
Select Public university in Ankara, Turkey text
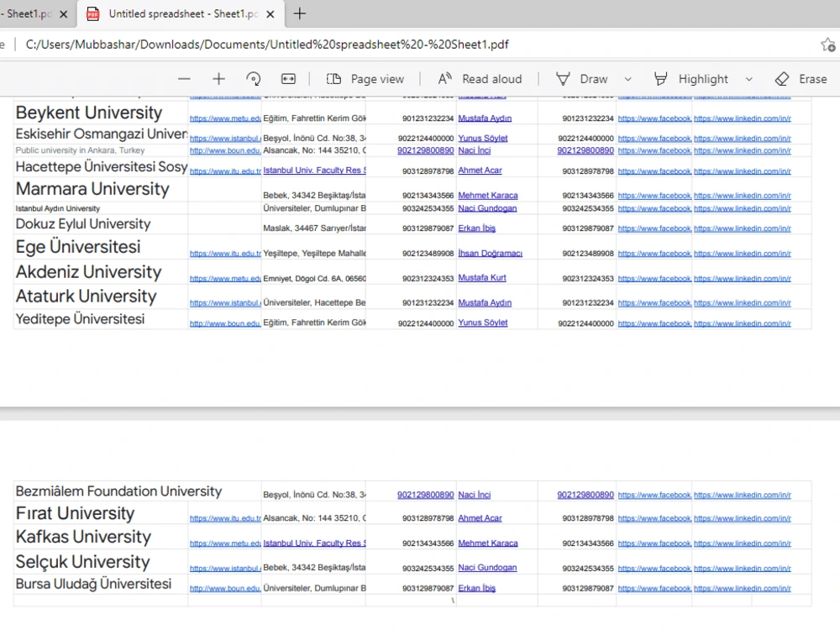pyautogui.click(x=80, y=150)
